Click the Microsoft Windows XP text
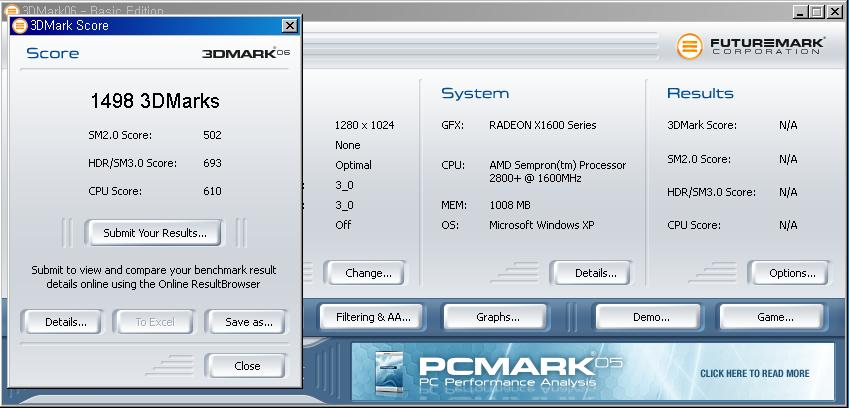 click(541, 225)
